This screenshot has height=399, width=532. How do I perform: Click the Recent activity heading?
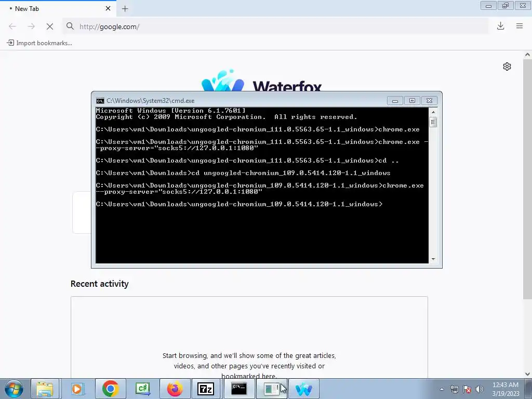coord(99,284)
